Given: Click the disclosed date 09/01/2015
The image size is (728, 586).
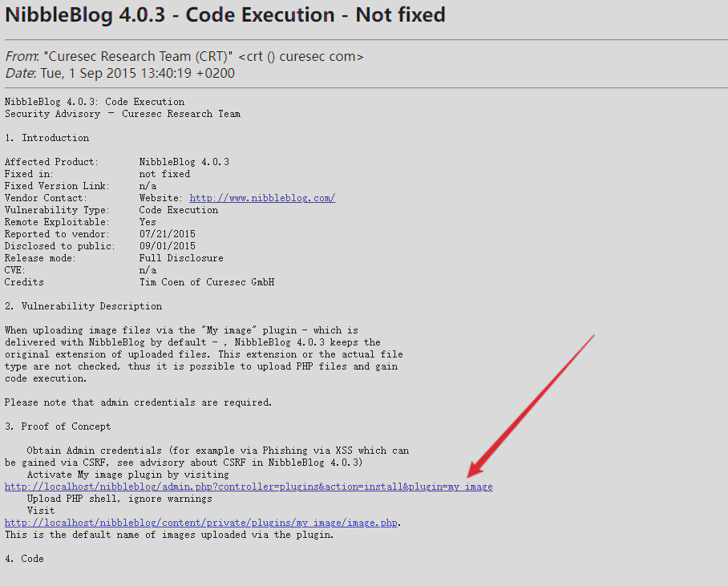Looking at the screenshot, I should tap(167, 246).
